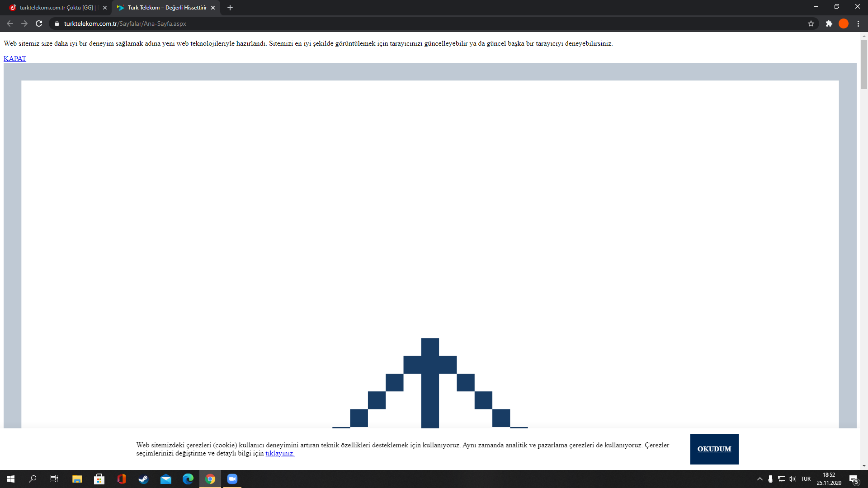Viewport: 868px width, 488px height.
Task: Open the cookie details tıklayınız link
Action: (280, 453)
